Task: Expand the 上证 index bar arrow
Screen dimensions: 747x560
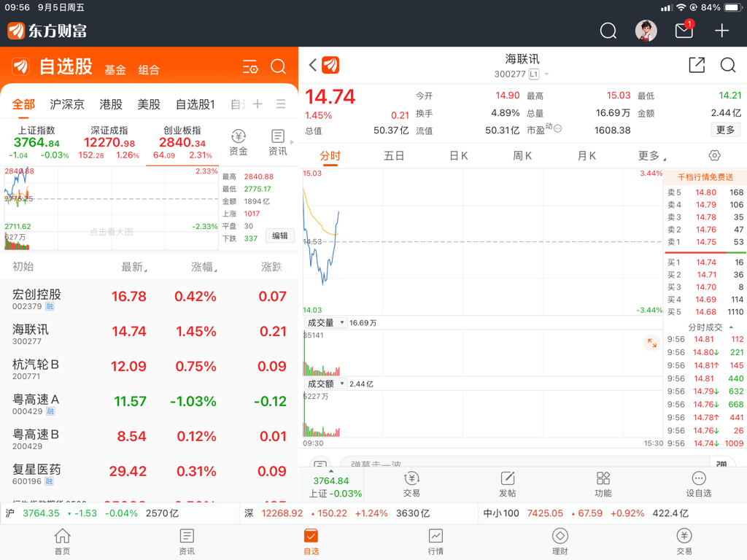Action: (331, 471)
